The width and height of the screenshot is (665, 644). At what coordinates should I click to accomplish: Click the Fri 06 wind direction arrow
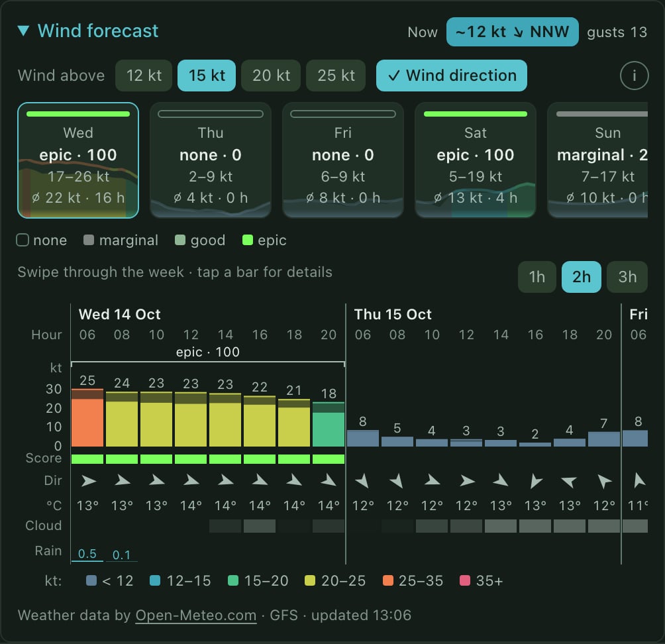[639, 480]
